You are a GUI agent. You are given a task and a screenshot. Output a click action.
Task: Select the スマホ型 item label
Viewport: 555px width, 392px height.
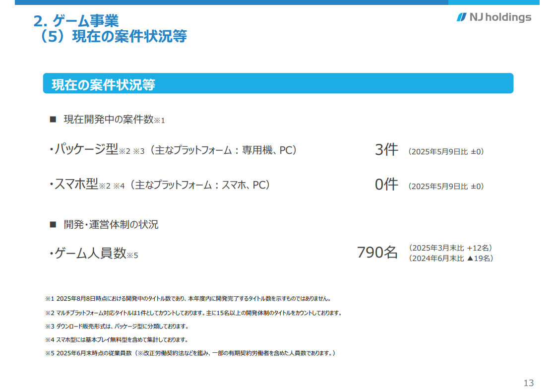[x=76, y=185]
